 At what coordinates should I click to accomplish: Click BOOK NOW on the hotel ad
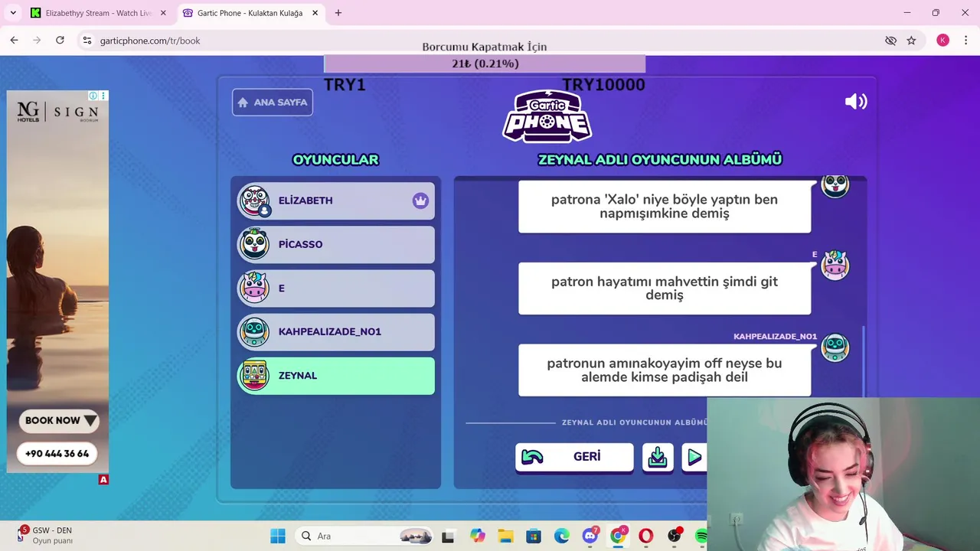coord(60,420)
